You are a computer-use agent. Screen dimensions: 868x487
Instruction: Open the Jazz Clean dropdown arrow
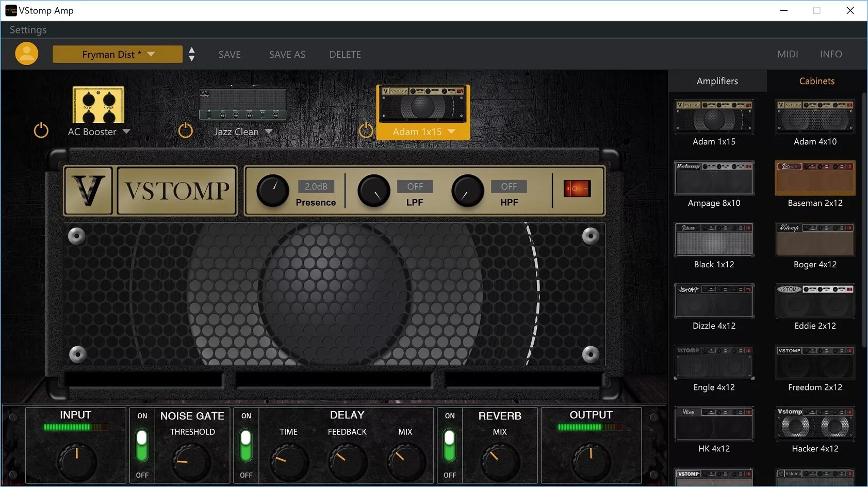269,132
